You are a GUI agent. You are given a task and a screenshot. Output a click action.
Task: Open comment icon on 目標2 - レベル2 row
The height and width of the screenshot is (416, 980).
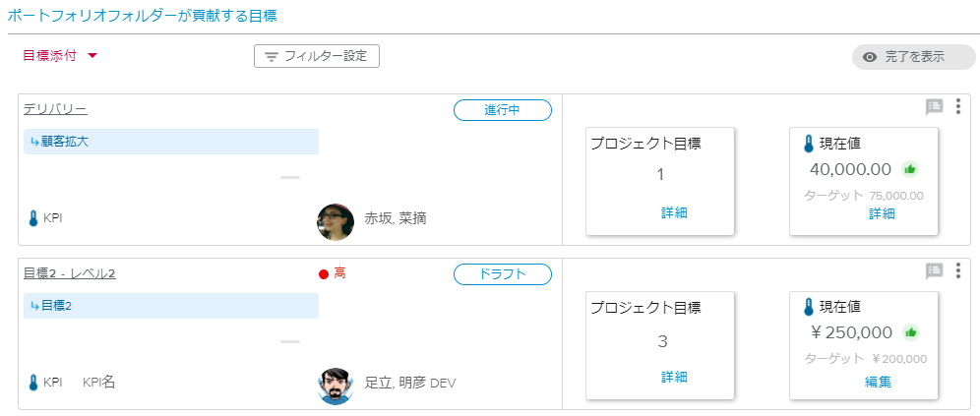pyautogui.click(x=935, y=271)
